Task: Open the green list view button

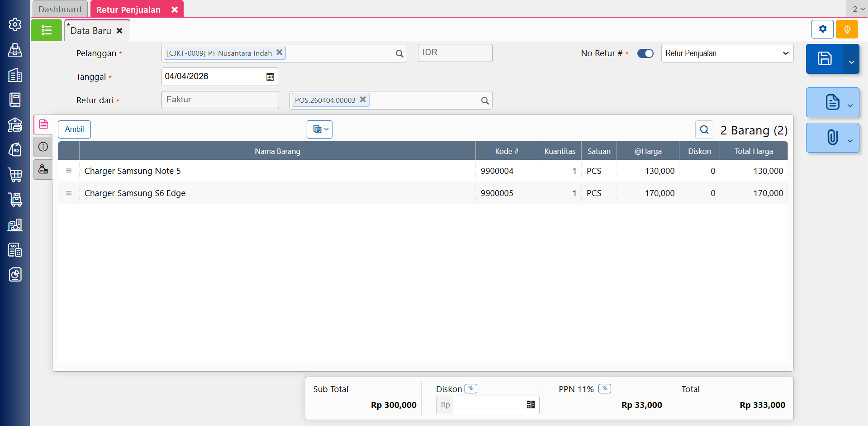Action: point(46,30)
